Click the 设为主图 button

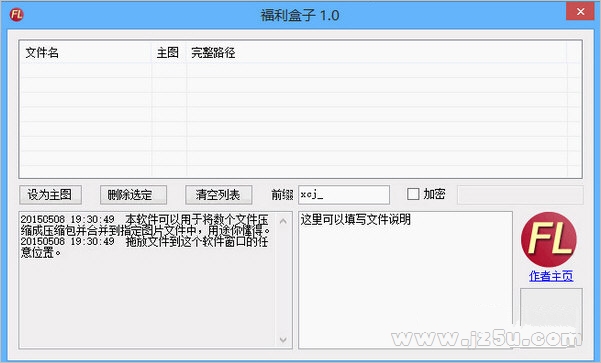pyautogui.click(x=50, y=195)
